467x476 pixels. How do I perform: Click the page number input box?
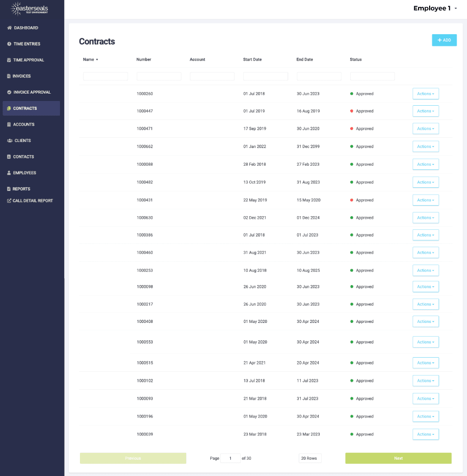pyautogui.click(x=230, y=458)
